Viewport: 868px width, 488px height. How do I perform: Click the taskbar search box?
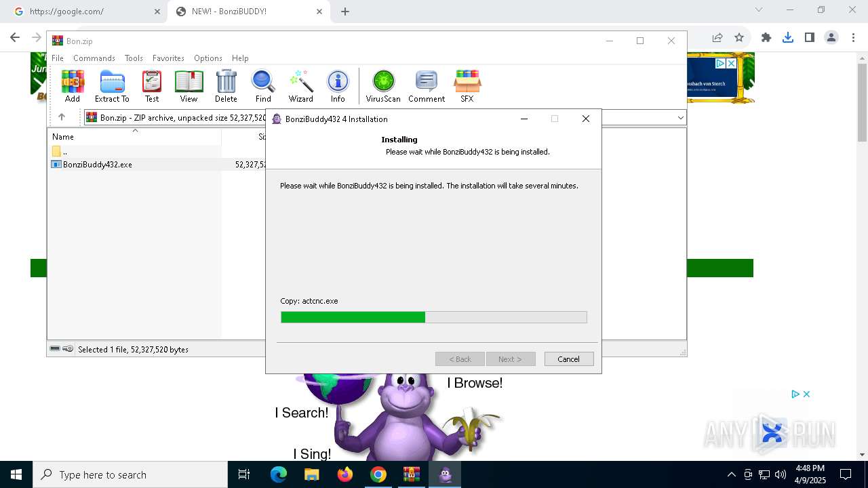[130, 474]
